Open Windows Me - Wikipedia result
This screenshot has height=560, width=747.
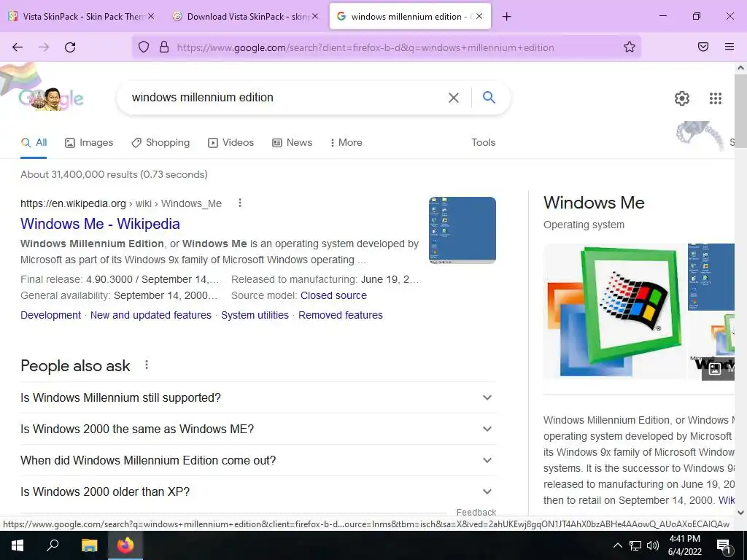click(x=100, y=224)
